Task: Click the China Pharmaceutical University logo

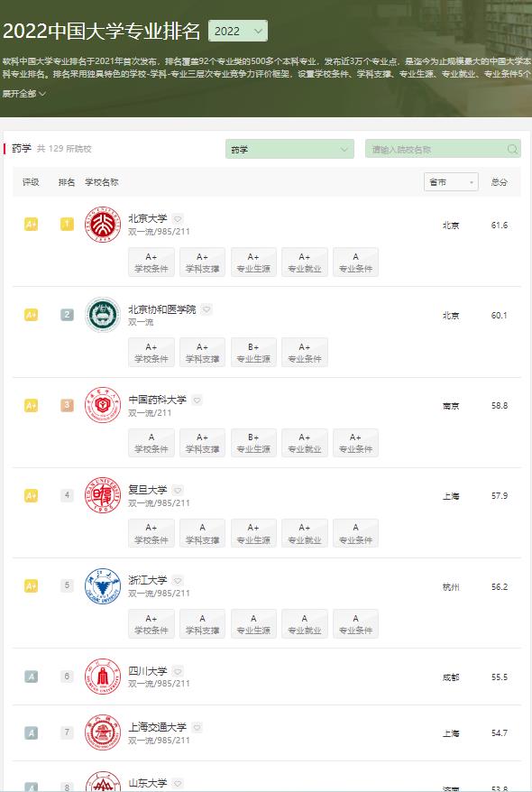Action: 103,405
